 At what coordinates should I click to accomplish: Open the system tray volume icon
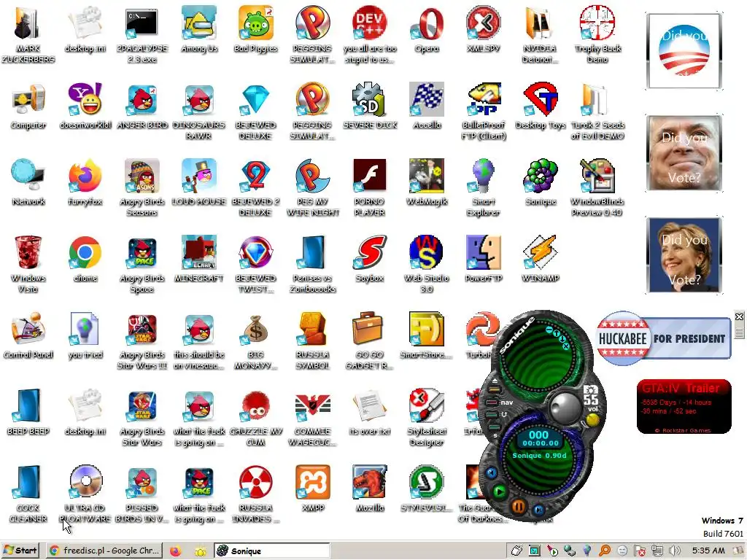tap(674, 551)
